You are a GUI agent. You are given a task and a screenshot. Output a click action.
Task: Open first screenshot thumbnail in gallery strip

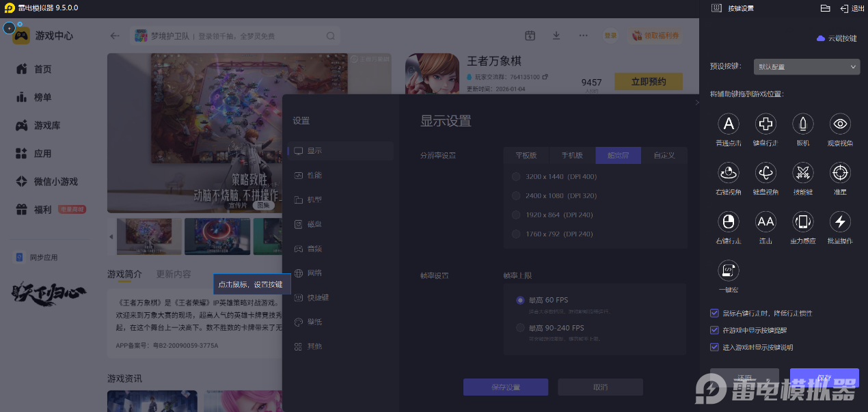pyautogui.click(x=149, y=236)
